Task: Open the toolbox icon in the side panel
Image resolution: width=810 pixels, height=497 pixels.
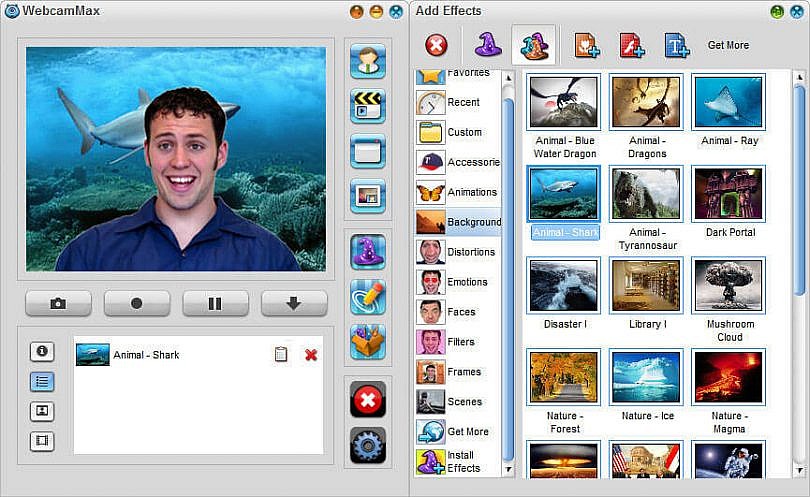Action: click(x=368, y=342)
